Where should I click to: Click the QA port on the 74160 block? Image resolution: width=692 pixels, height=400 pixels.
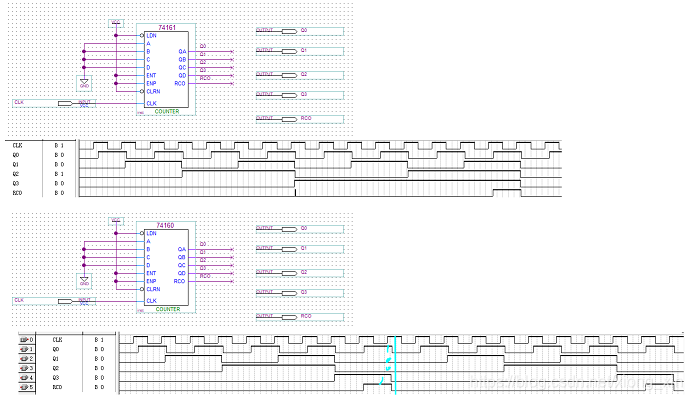(182, 249)
